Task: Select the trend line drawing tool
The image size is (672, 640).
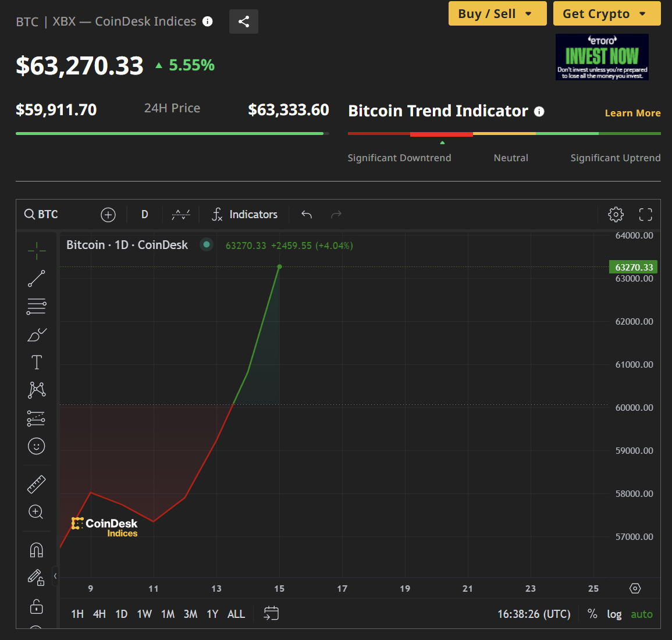Action: click(x=36, y=279)
